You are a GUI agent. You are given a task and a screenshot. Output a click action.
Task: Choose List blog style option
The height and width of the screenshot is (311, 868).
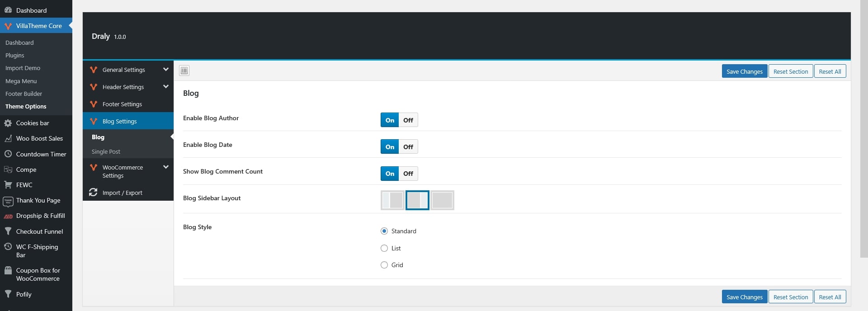pos(384,248)
